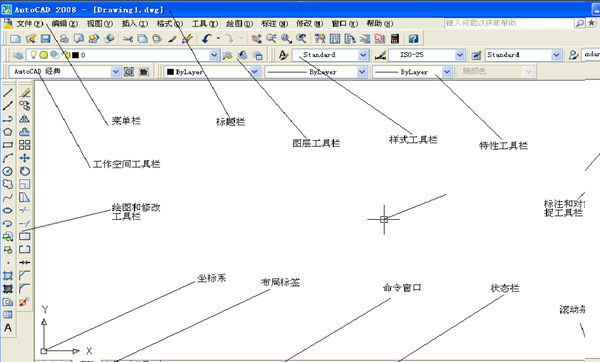The height and width of the screenshot is (362, 600).
Task: Activate the Array tool
Action: click(x=25, y=145)
